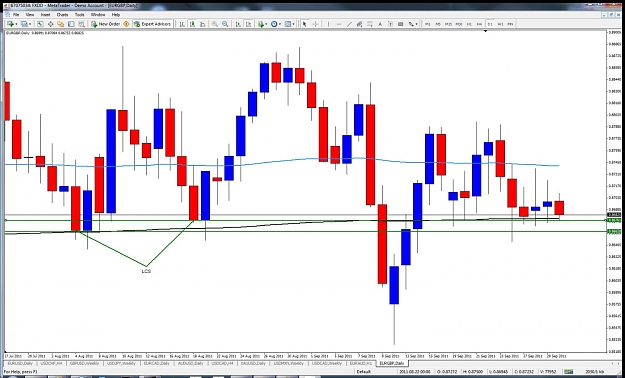Open the Templates dropdown
The width and height of the screenshot is (625, 378).
pos(289,24)
